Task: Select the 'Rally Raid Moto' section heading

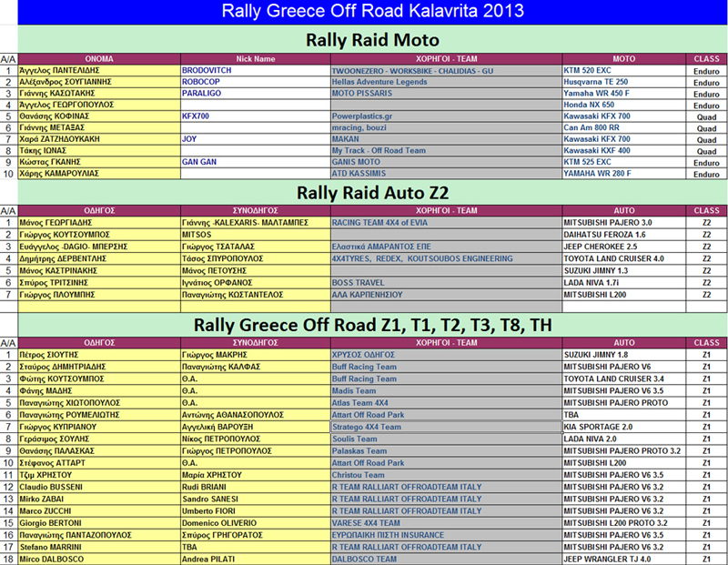Action: (373, 40)
